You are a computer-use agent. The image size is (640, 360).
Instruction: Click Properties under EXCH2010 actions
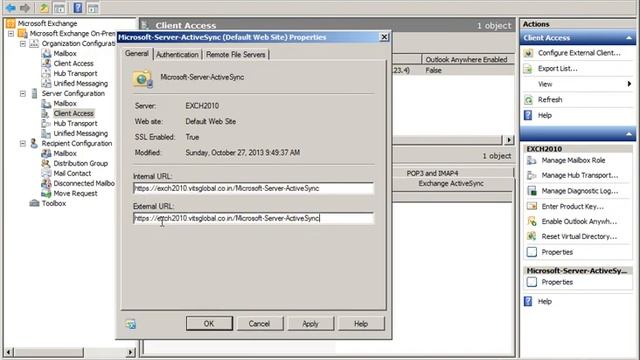click(557, 252)
